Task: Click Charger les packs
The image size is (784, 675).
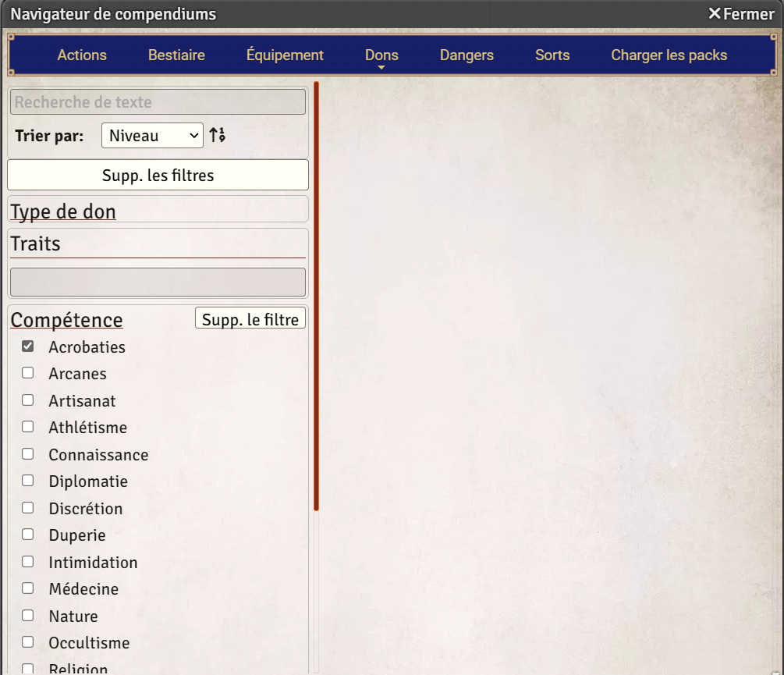Action: pos(669,55)
